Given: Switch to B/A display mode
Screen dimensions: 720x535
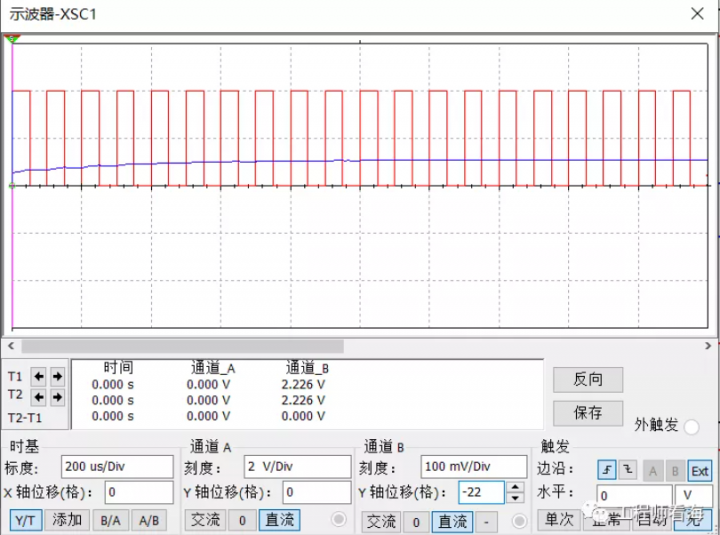Looking at the screenshot, I should point(109,520).
